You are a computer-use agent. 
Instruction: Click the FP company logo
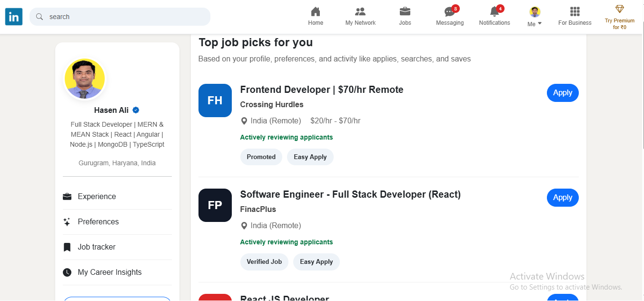215,205
